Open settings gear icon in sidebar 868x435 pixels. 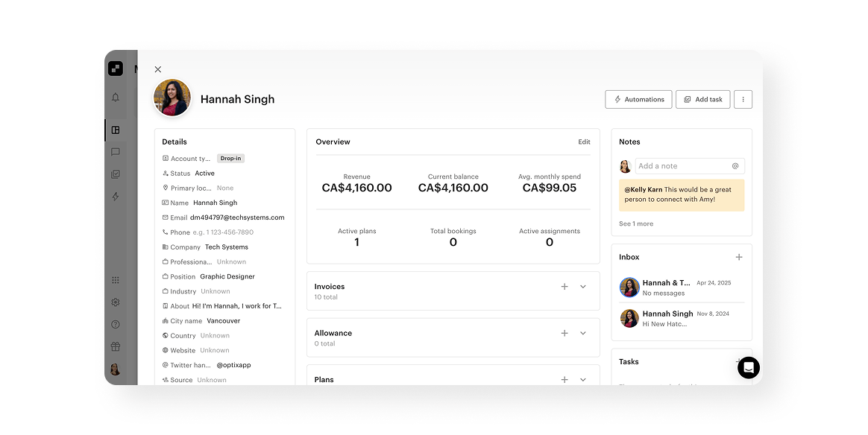coord(116,302)
